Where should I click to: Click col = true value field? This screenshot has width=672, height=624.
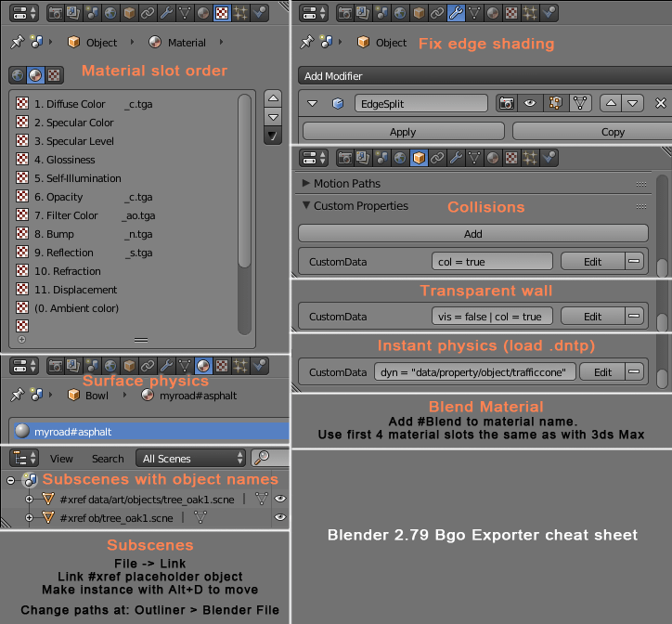tap(492, 261)
